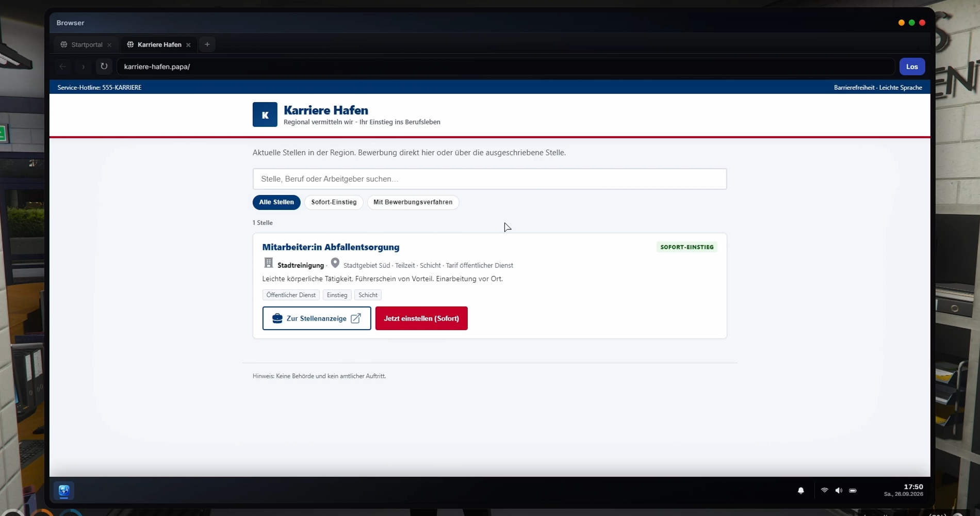The height and width of the screenshot is (516, 980).
Task: Click the location pin icon by Stadtgebiet Süd
Action: coord(335,263)
